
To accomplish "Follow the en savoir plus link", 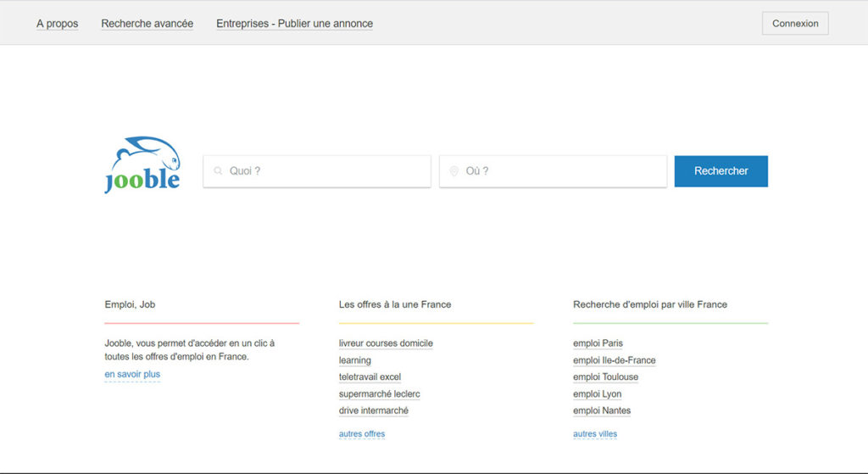I will [132, 374].
